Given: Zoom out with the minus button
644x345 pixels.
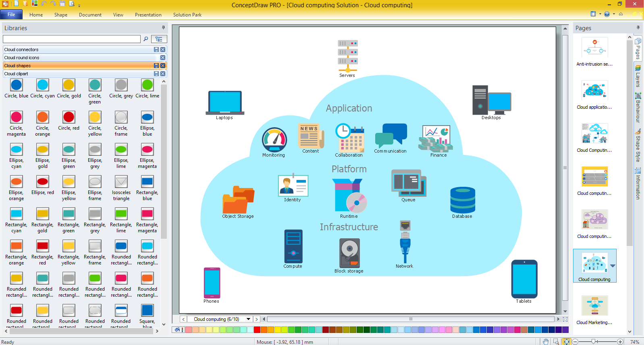Looking at the screenshot, I should coord(575,342).
